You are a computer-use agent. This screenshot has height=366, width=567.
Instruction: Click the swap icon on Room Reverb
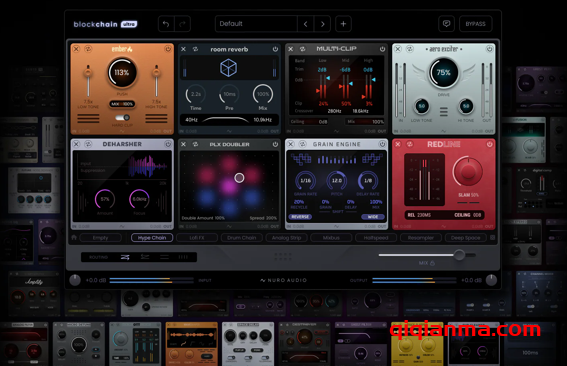pyautogui.click(x=195, y=49)
